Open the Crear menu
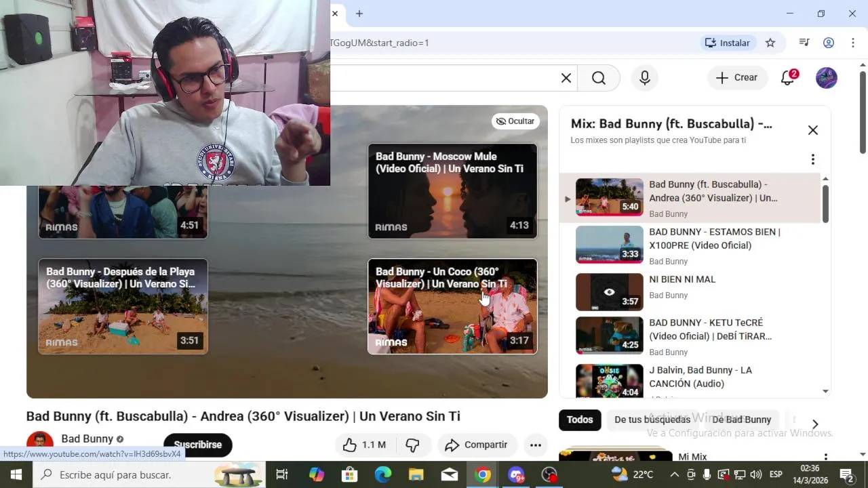Viewport: 868px width, 488px height. [737, 78]
